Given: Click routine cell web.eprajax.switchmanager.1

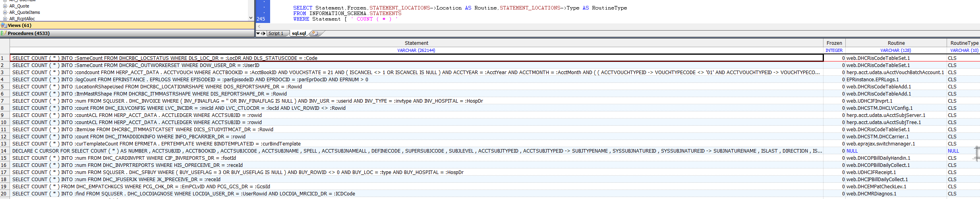Looking at the screenshot, I should tap(896, 144).
